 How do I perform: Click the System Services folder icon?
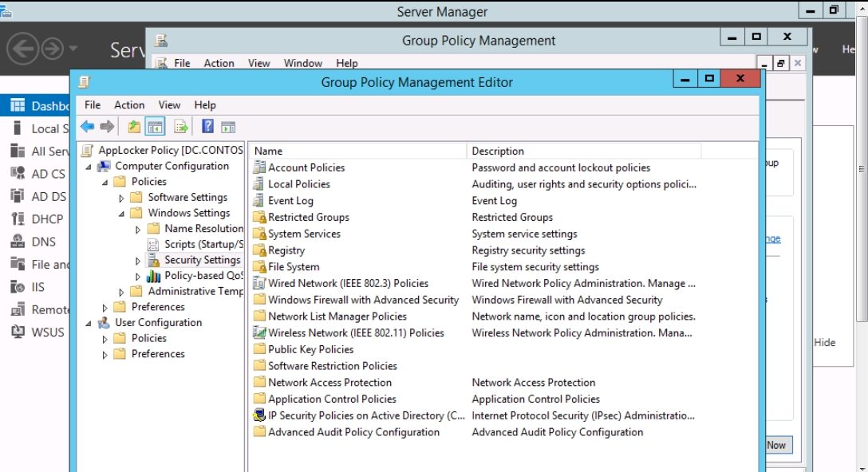(259, 234)
